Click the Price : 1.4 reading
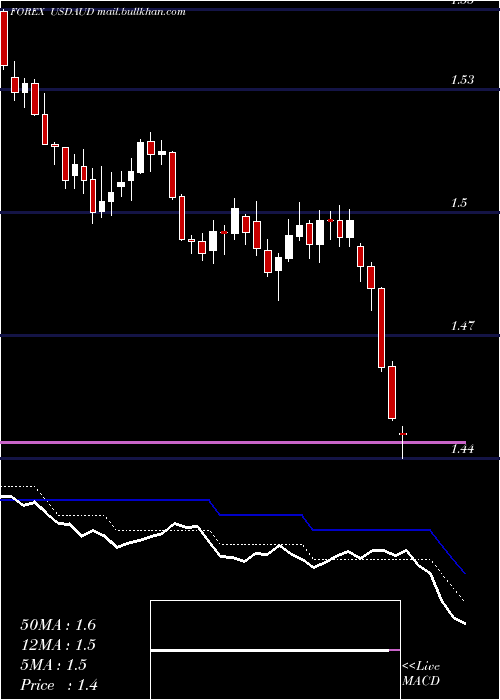 pos(59,685)
